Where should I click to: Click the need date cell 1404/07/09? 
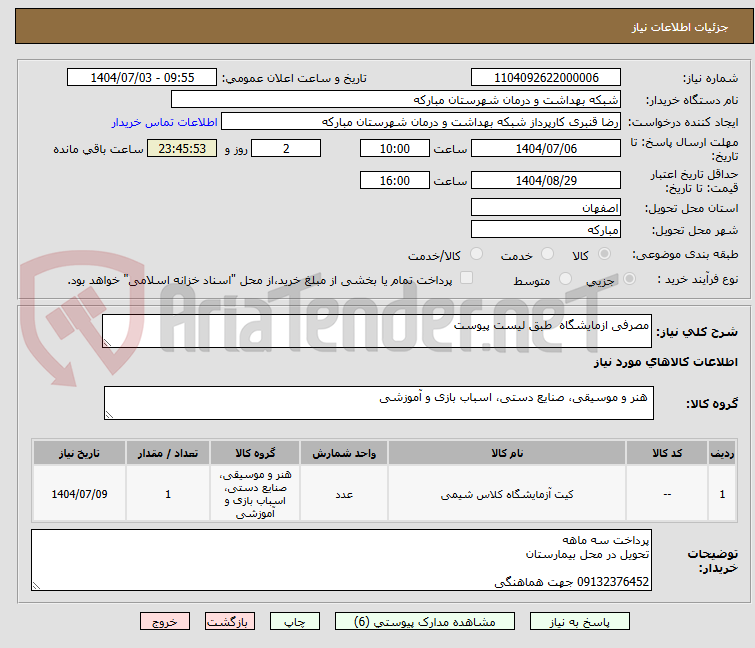pyautogui.click(x=79, y=494)
